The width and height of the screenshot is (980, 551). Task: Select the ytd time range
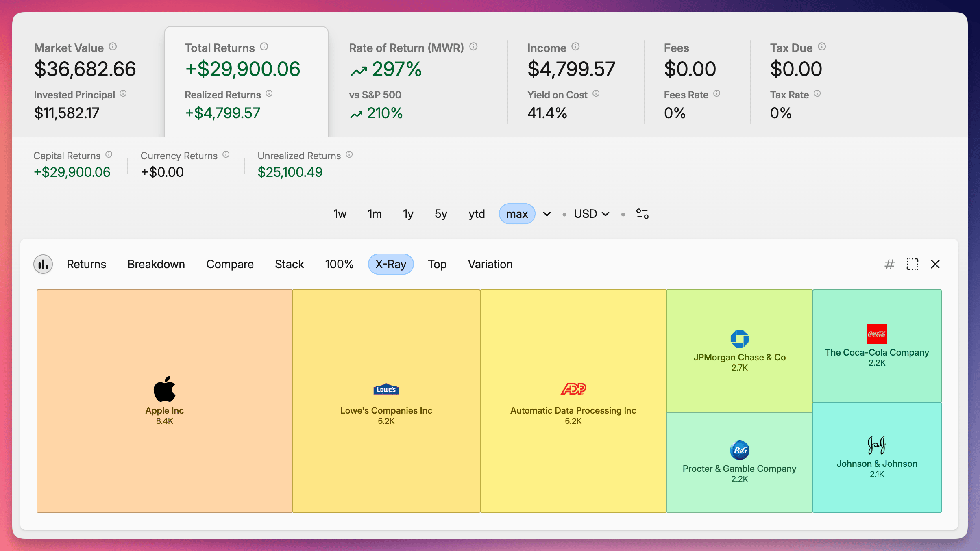tap(477, 214)
